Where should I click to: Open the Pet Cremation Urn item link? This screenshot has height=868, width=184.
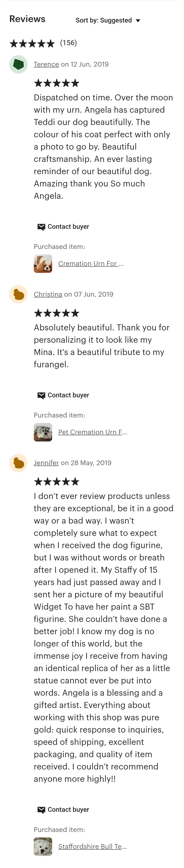[x=93, y=432]
